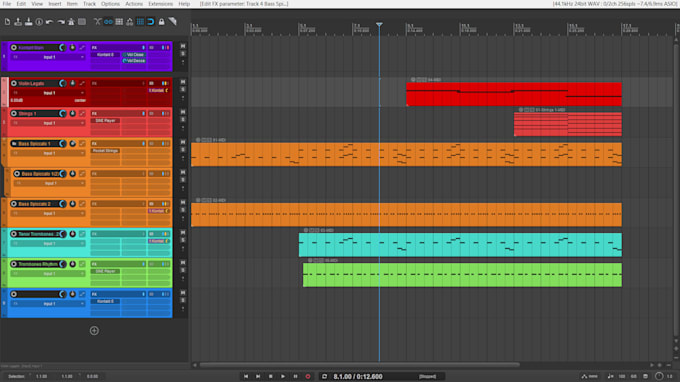The height and width of the screenshot is (382, 680).
Task: Mute the purple Kontakt track with M button
Action: [183, 46]
